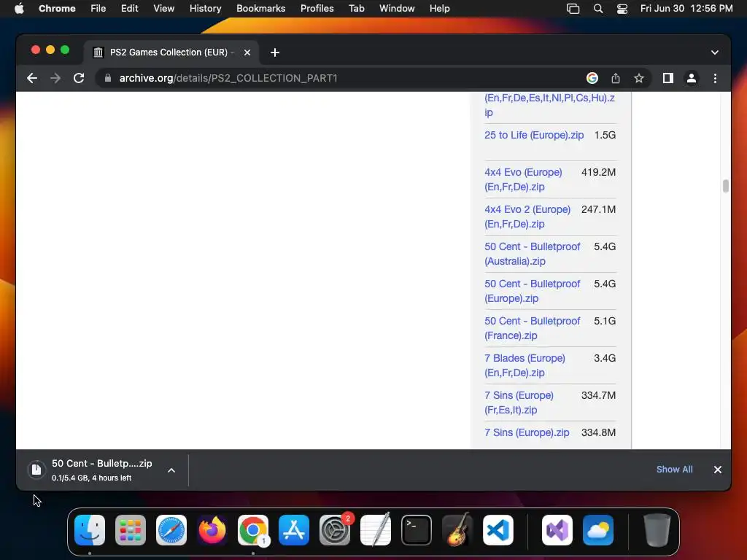Open System Settings from the Dock
Image resolution: width=747 pixels, height=560 pixels.
pyautogui.click(x=334, y=530)
